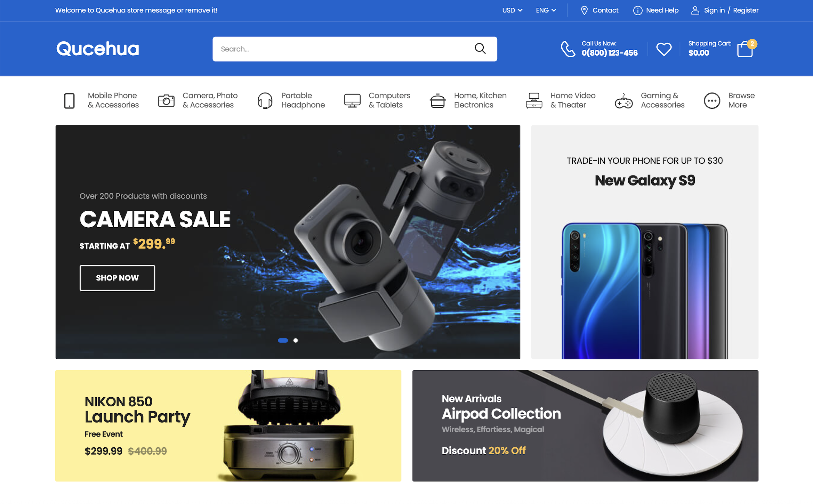Image resolution: width=813 pixels, height=504 pixels.
Task: Click the Browse More ellipsis icon
Action: [712, 101]
